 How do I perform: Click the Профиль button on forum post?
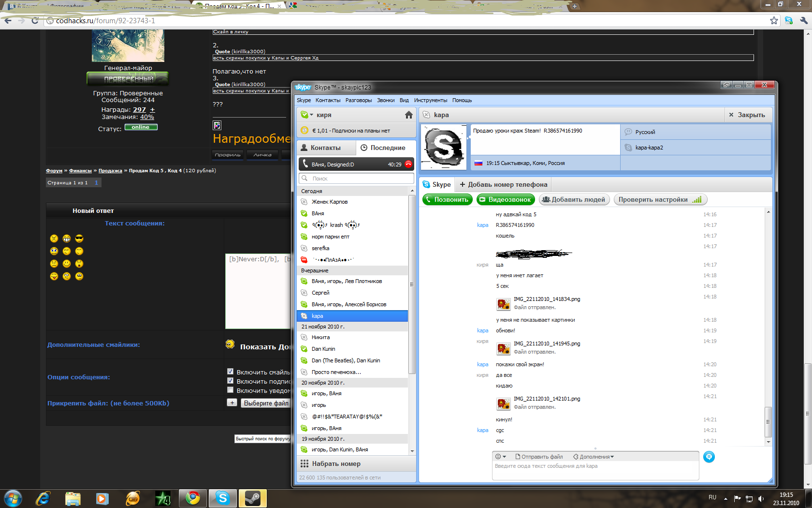click(x=228, y=155)
